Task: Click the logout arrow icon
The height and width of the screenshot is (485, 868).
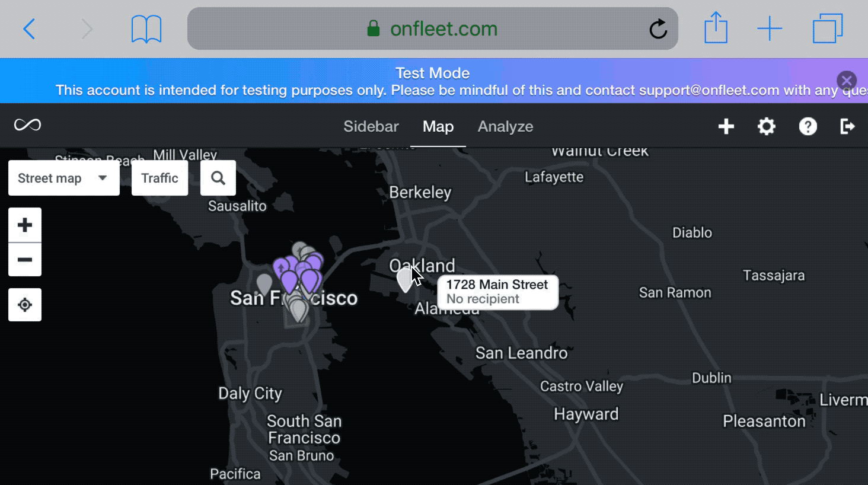Action: coord(847,126)
